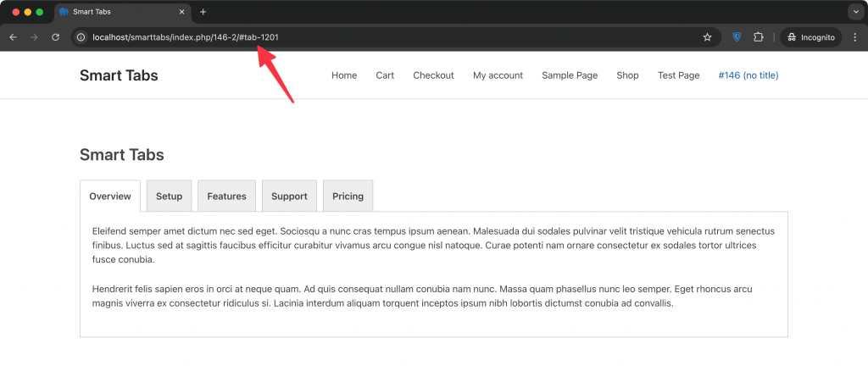Open the Bitwarden shield extension icon

point(737,37)
